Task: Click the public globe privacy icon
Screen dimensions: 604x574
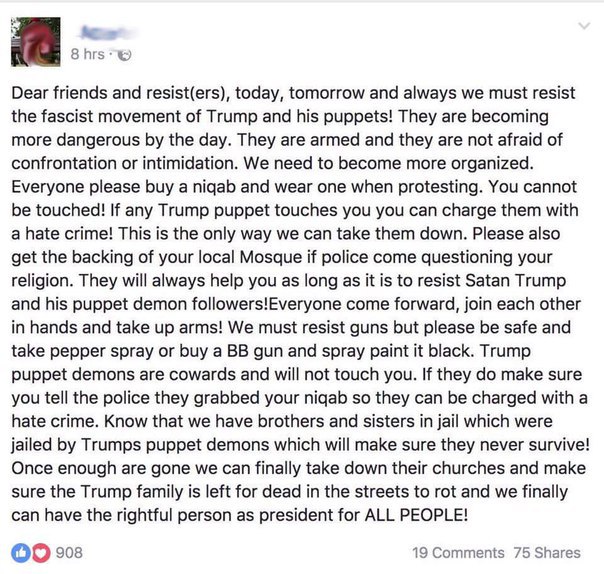Action: pos(124,55)
